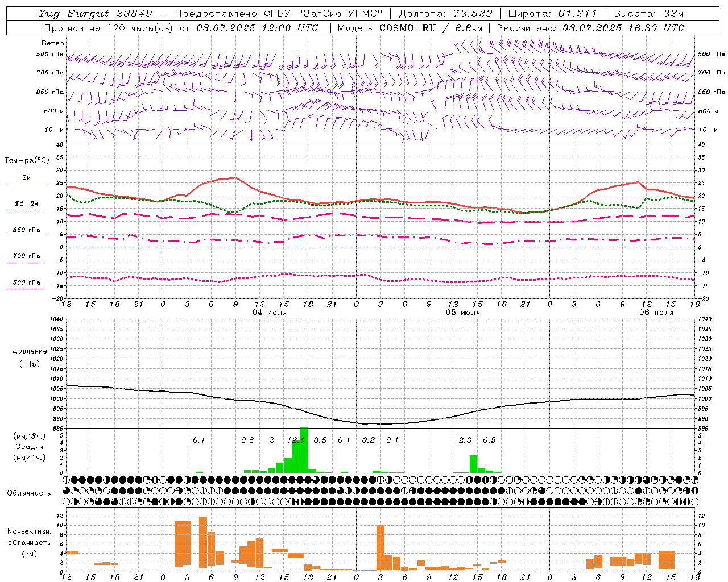Click the (км) unit label of the convective panel

pos(30,553)
